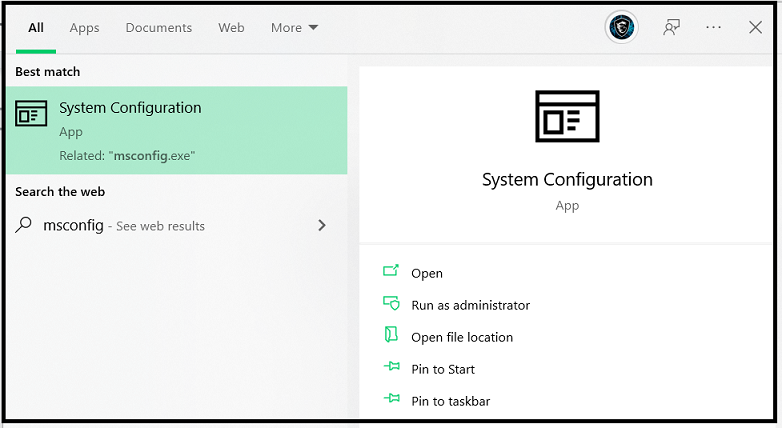
Task: Switch to the Apps tab
Action: pyautogui.click(x=84, y=28)
